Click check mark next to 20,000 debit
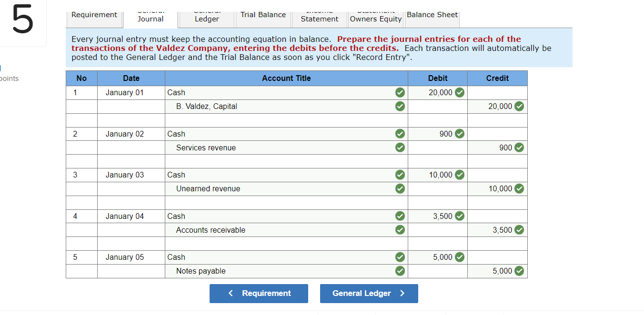 tap(460, 92)
